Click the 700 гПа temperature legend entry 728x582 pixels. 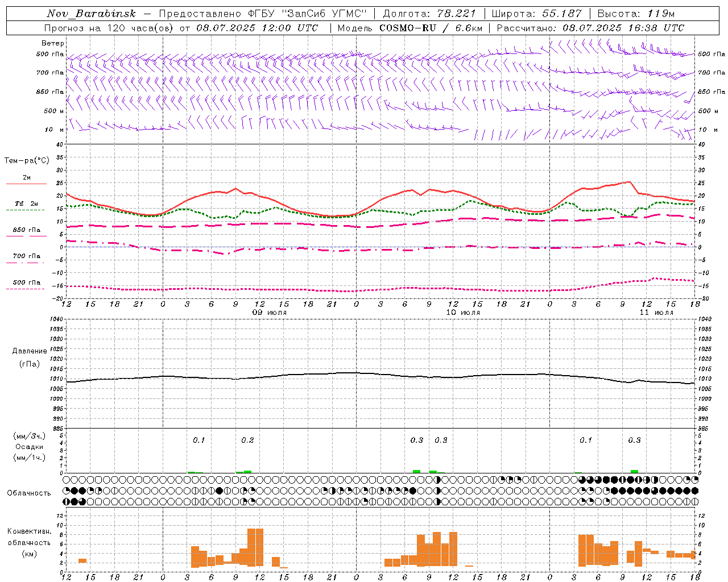point(27,256)
